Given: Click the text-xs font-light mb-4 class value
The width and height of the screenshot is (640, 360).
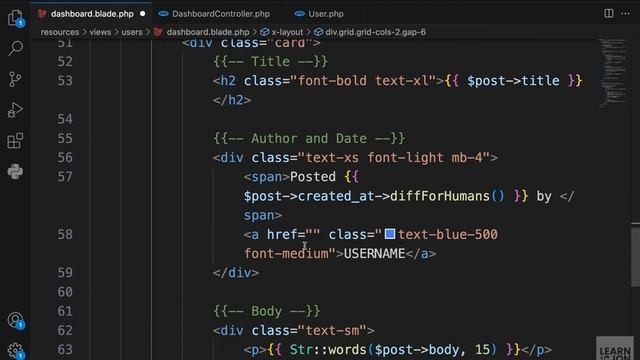Looking at the screenshot, I should click(394, 158).
